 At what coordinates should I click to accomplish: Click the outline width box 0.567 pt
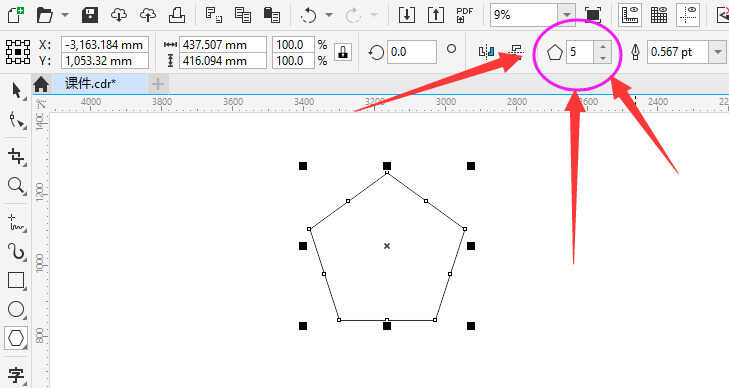pos(677,52)
